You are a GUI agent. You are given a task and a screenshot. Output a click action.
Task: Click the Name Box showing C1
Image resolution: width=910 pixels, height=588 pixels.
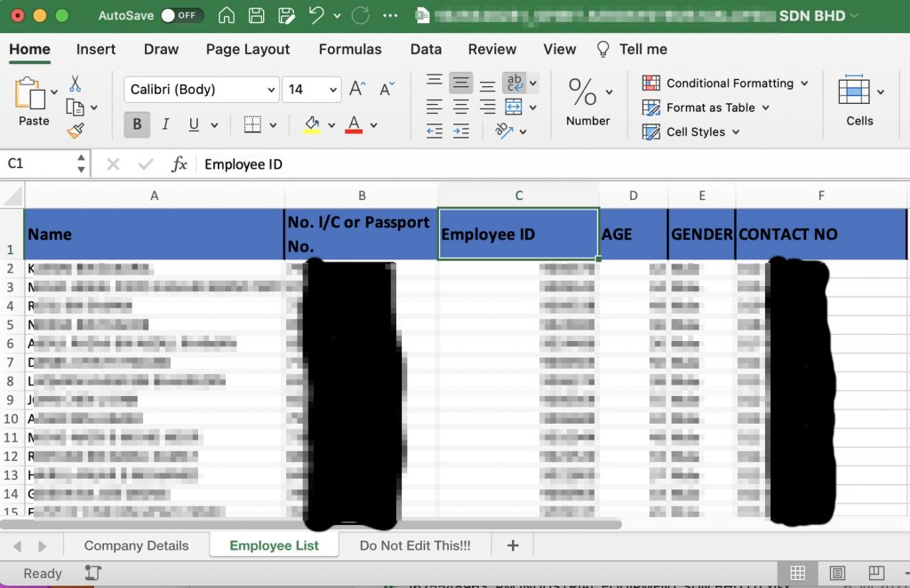[39, 163]
